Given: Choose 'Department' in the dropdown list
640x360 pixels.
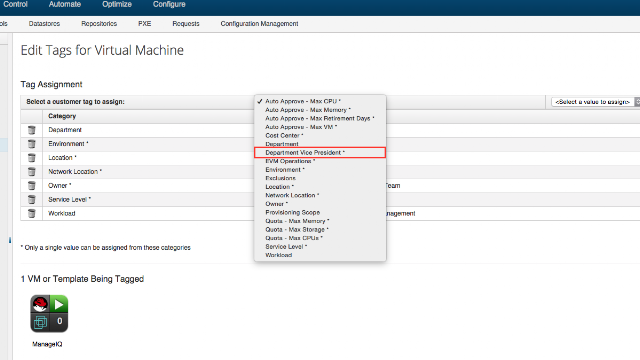Looking at the screenshot, I should (x=320, y=144).
